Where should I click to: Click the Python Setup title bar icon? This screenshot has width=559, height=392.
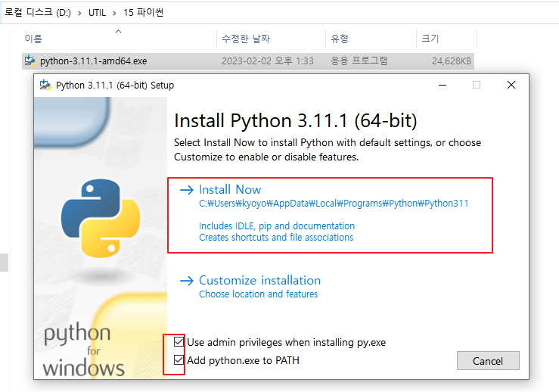(x=45, y=85)
